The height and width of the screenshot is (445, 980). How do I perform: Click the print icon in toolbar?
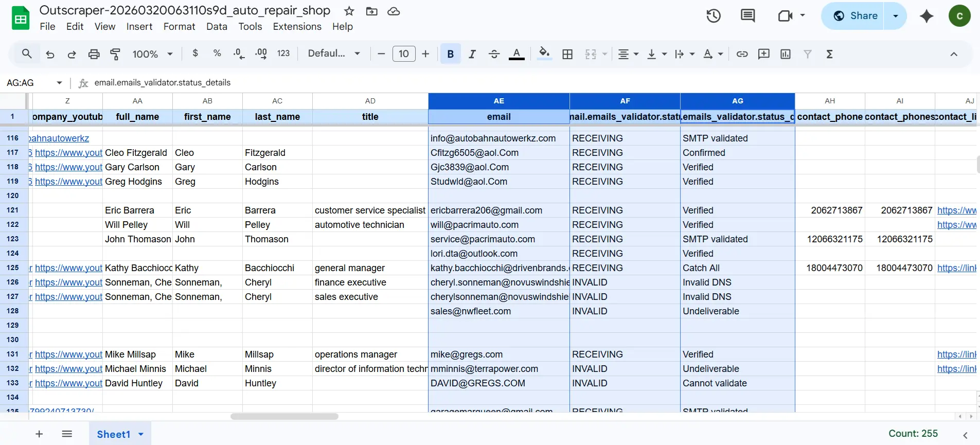point(94,54)
